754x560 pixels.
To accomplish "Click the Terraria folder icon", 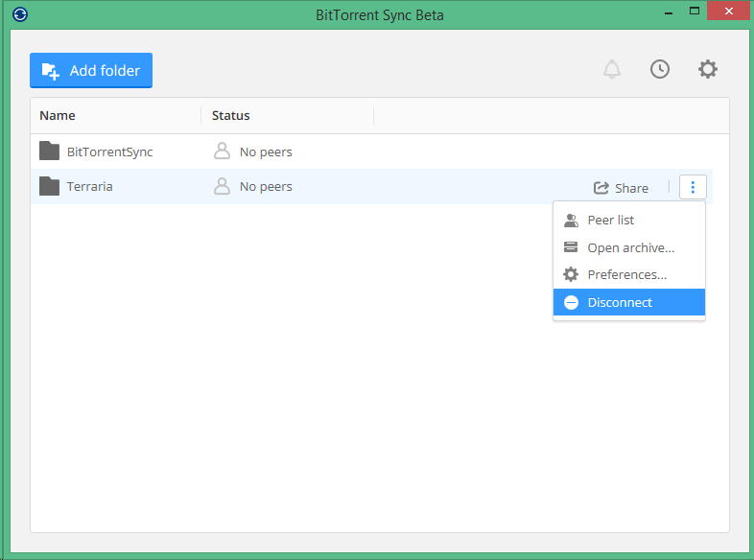I will [x=50, y=186].
